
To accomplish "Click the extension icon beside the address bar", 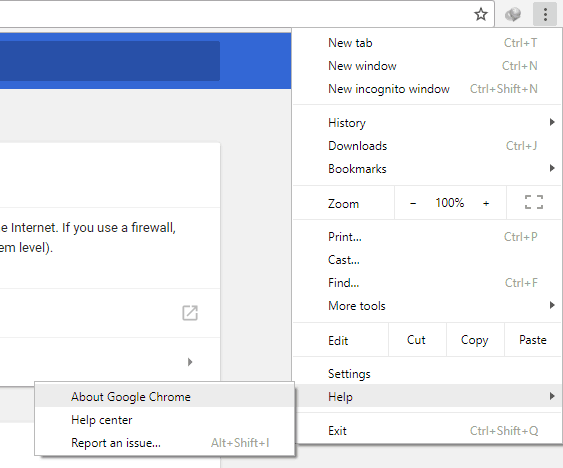I will point(513,14).
